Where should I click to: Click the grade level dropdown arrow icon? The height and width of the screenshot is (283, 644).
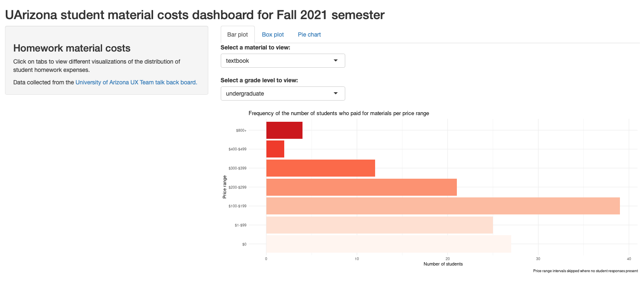336,94
